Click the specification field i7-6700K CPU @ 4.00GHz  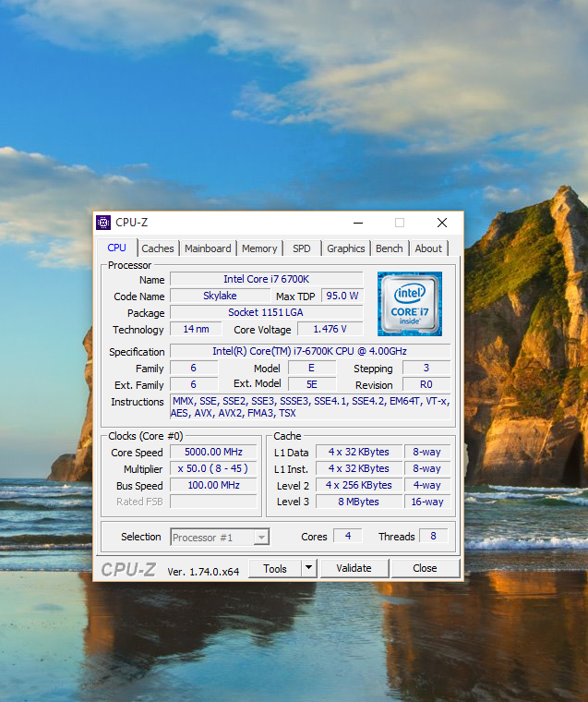(310, 351)
